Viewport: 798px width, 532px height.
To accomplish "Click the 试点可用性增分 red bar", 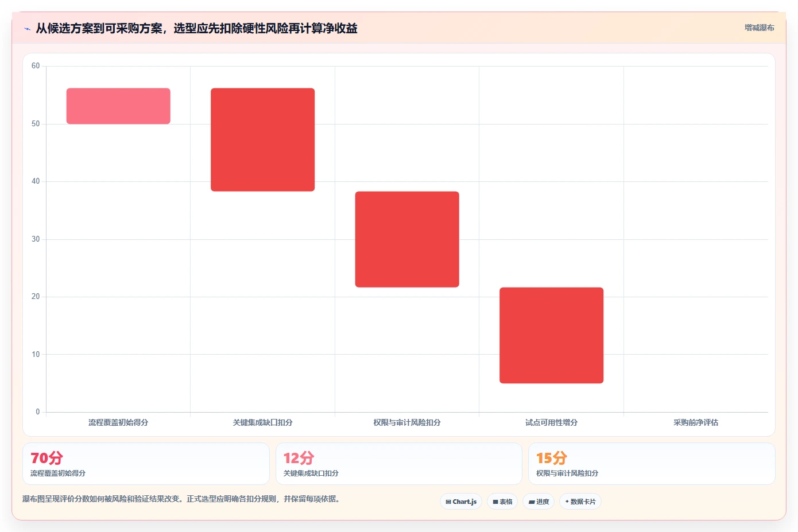I will [x=551, y=335].
